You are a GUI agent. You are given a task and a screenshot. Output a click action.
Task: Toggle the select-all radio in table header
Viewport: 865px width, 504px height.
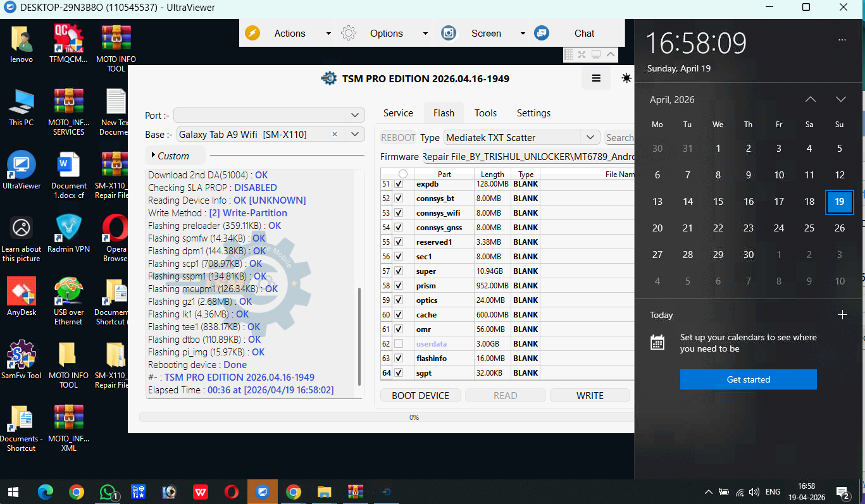403,174
